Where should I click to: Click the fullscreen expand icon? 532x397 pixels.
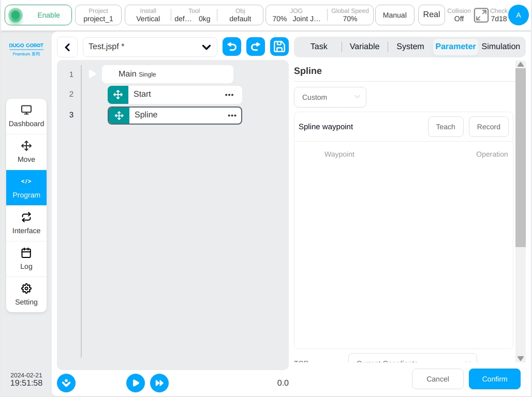(x=481, y=16)
